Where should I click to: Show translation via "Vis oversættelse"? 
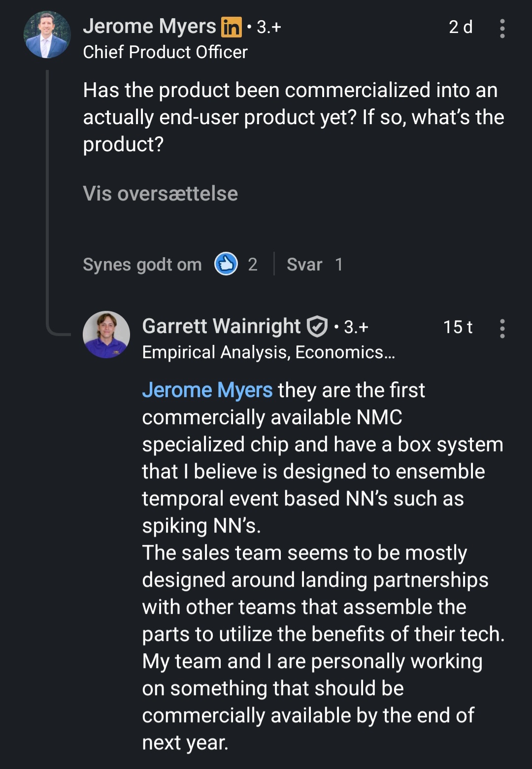(160, 194)
